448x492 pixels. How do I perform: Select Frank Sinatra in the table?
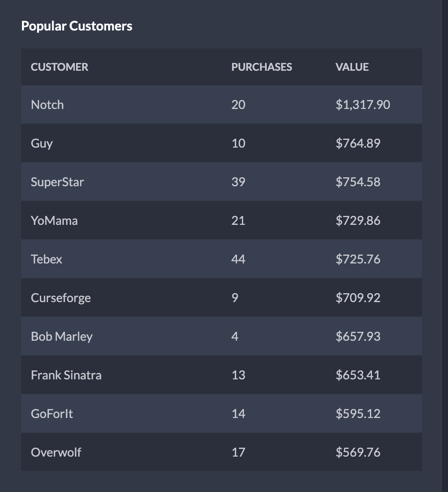pos(66,375)
